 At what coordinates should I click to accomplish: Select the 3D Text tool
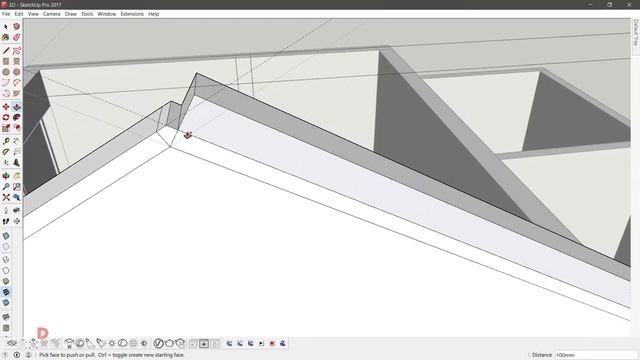click(16, 162)
